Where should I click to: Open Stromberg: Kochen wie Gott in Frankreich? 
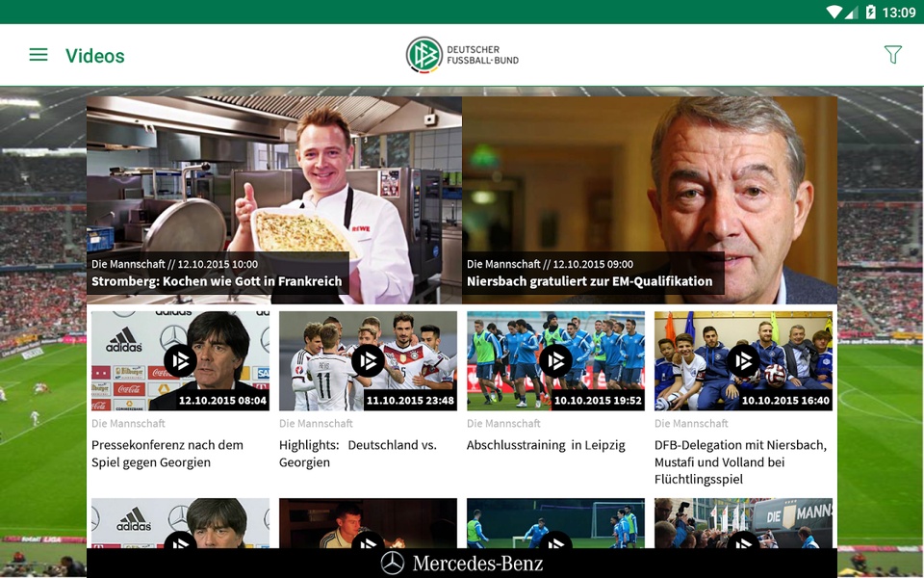[274, 200]
